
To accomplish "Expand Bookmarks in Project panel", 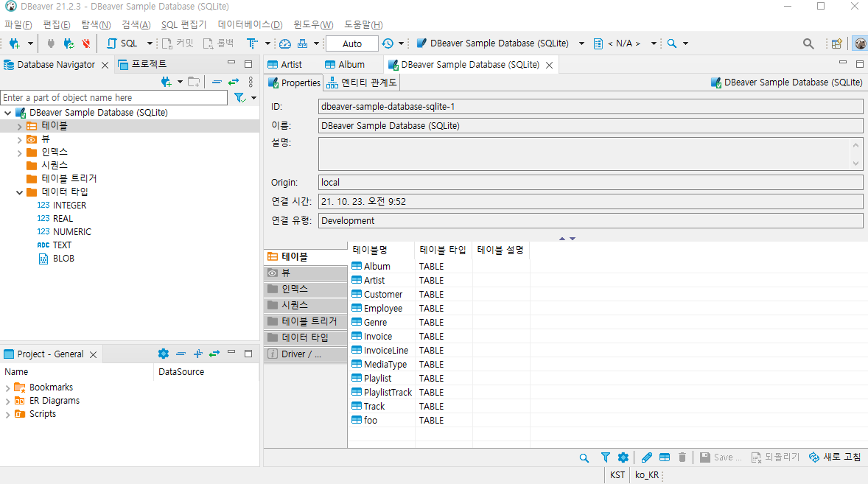I will coord(7,388).
